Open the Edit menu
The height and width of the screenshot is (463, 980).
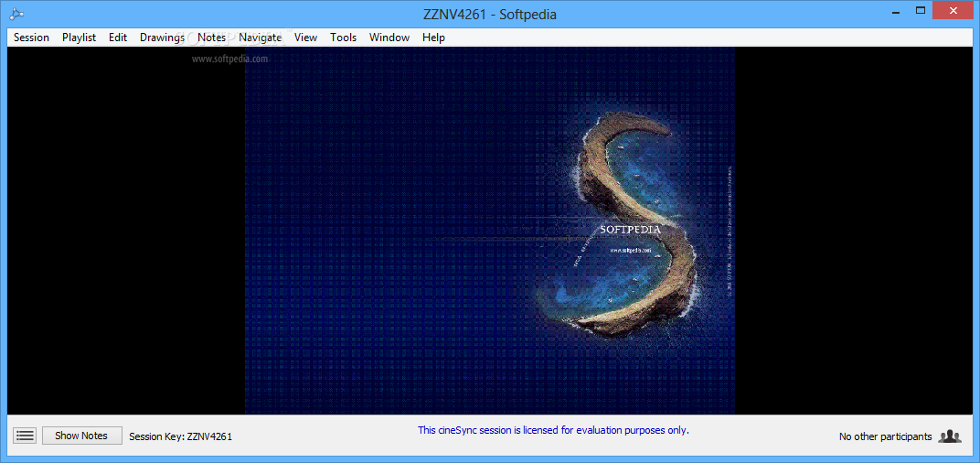[x=118, y=38]
